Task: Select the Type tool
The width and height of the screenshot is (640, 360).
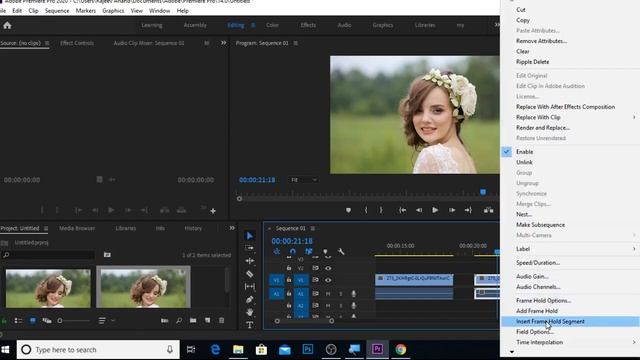Action: pos(249,325)
